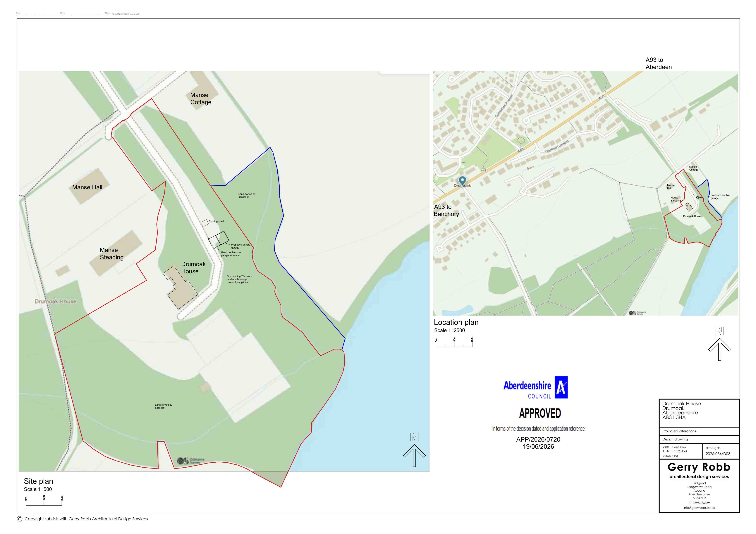Click the date value 'April 2026'
This screenshot has height=534, width=756.
coord(680,447)
